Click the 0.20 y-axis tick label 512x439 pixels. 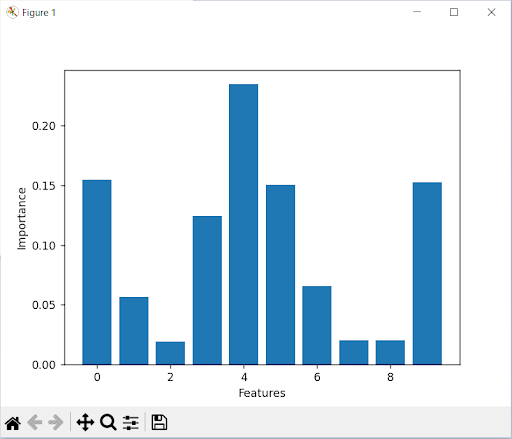[44, 126]
